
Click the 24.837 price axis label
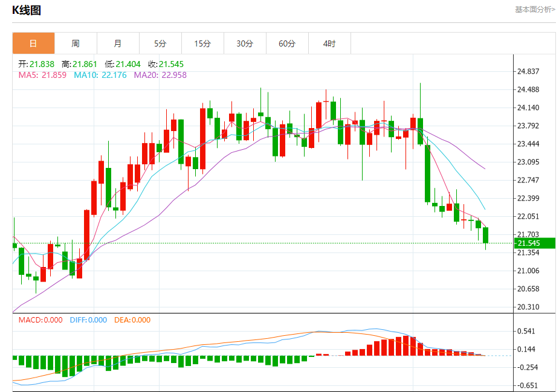(528, 71)
